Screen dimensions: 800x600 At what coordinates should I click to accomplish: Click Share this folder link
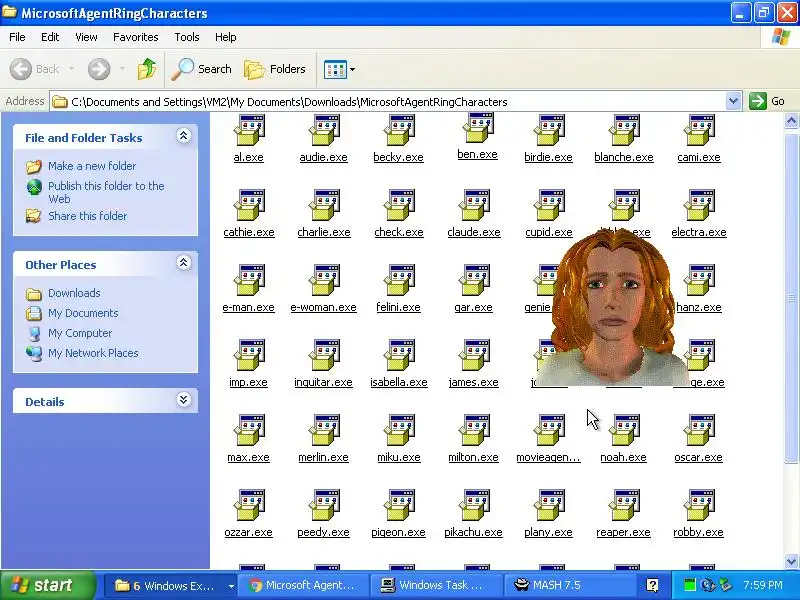(87, 216)
